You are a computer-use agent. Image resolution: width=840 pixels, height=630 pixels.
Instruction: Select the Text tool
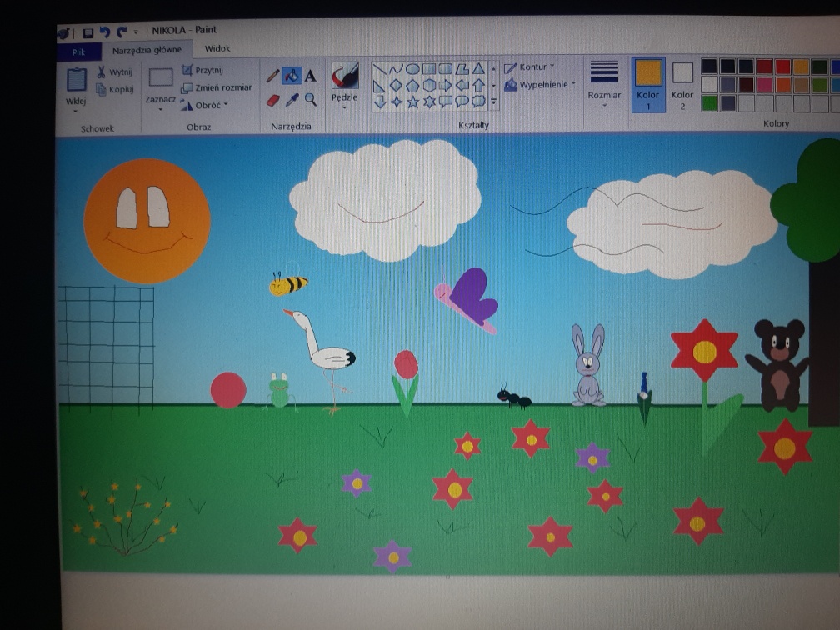311,76
